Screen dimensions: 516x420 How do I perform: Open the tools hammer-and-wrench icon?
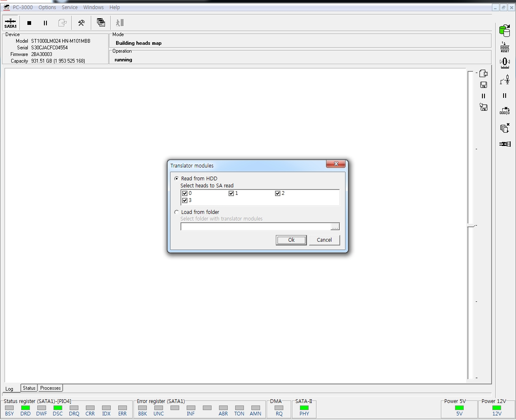point(81,23)
